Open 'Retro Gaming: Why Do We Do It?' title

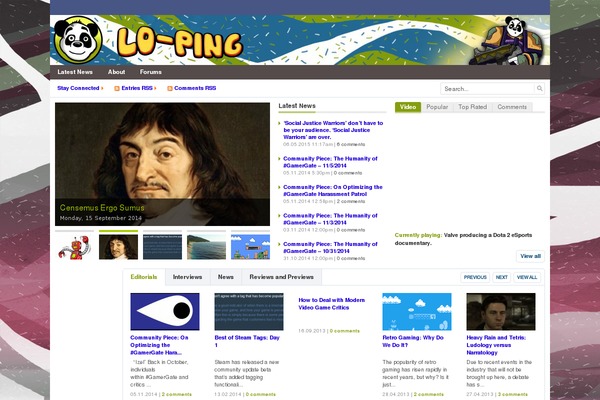(x=413, y=341)
